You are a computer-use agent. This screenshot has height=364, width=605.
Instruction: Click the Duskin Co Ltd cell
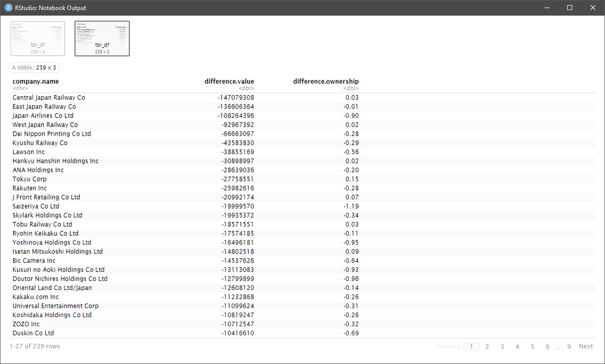[x=33, y=333]
